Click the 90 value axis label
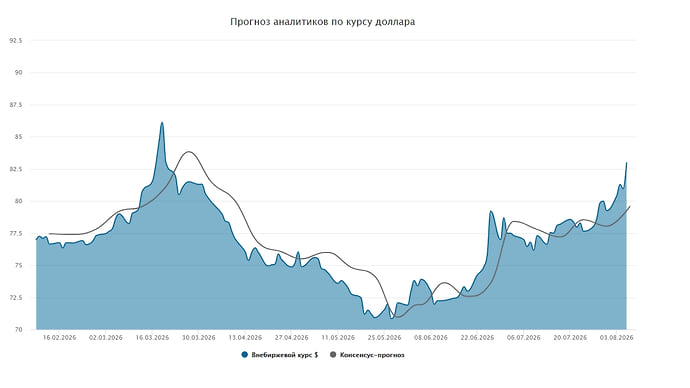 pyautogui.click(x=19, y=73)
